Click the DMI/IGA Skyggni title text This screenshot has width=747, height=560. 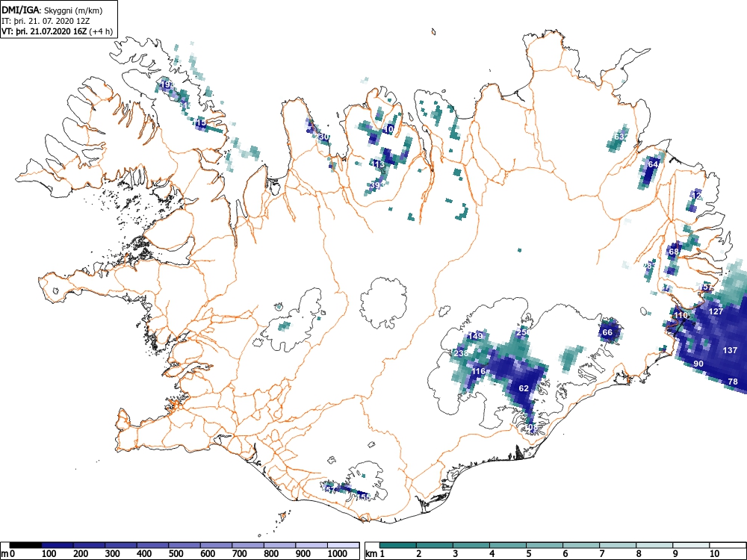click(52, 10)
